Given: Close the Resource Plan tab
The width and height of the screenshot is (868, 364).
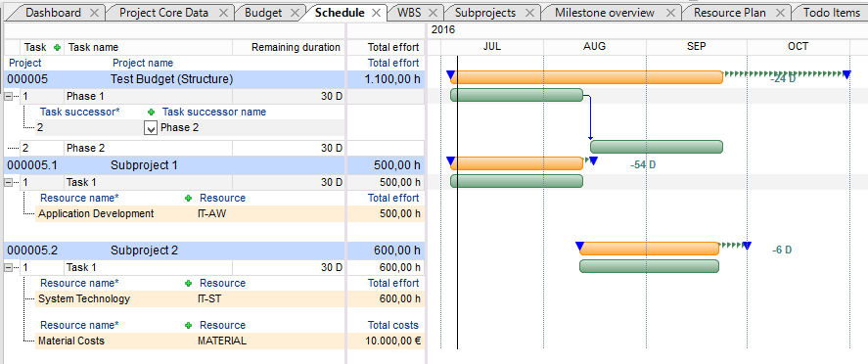Looking at the screenshot, I should point(780,13).
